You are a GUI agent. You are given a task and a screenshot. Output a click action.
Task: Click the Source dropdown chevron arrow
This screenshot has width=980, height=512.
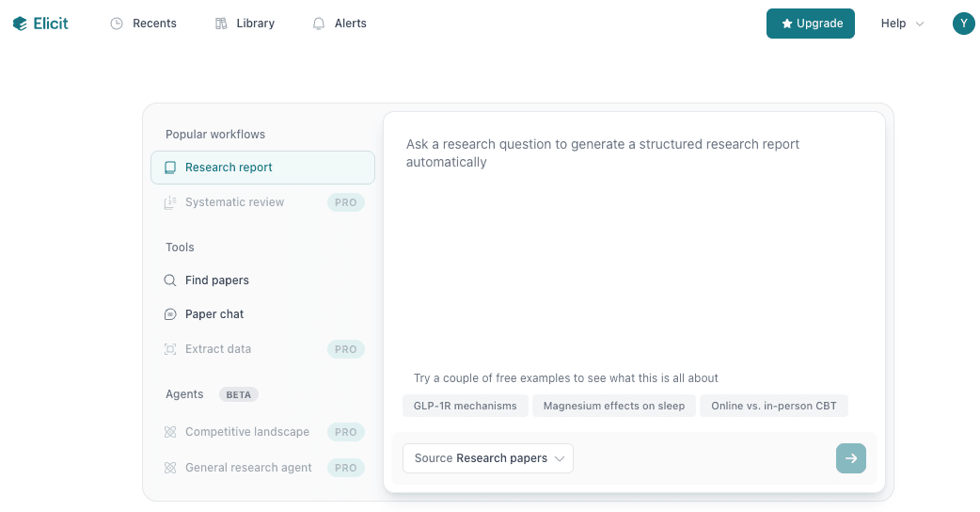click(x=560, y=459)
